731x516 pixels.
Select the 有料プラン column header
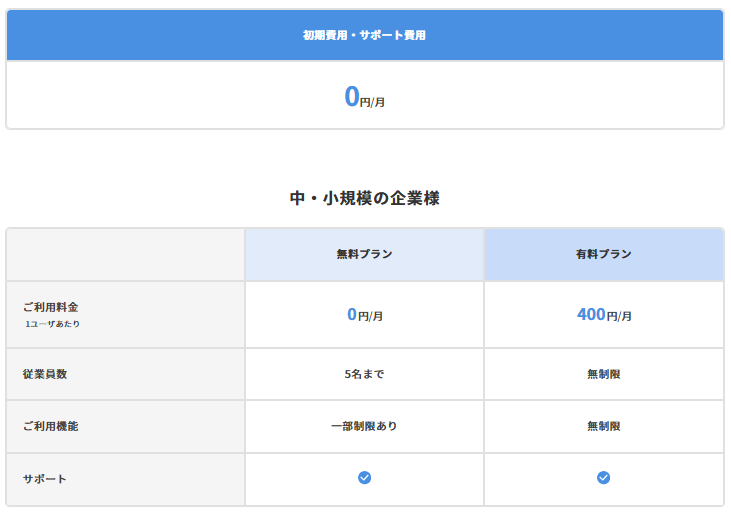pyautogui.click(x=603, y=254)
